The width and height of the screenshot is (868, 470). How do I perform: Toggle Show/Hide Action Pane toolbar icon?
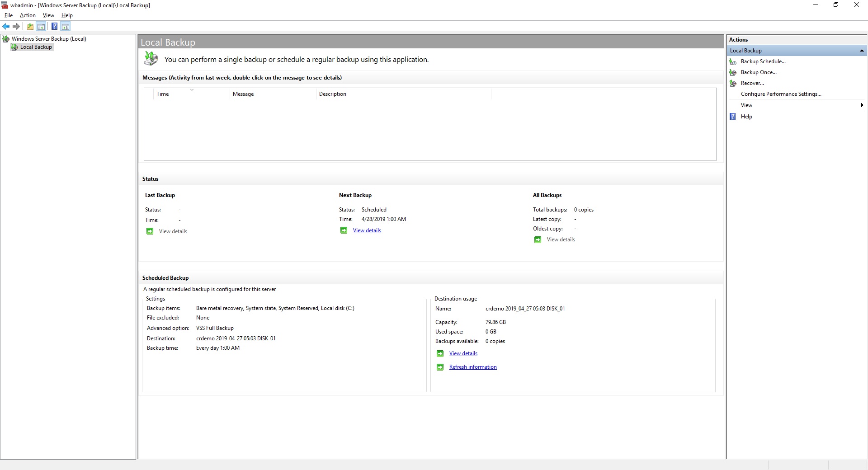coord(66,27)
